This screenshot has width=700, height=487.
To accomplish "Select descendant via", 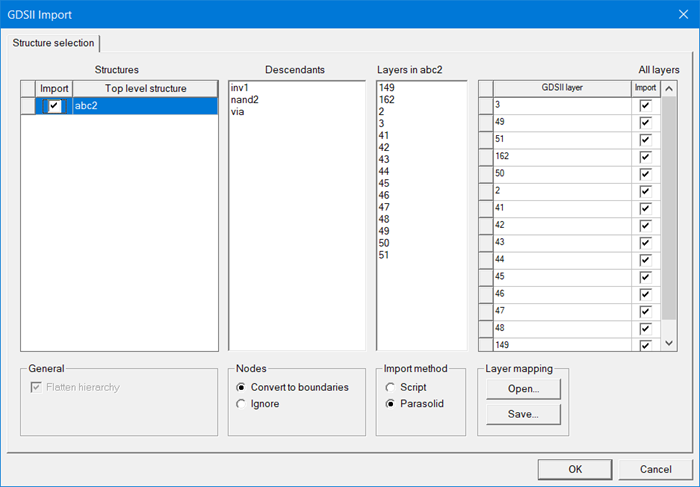I will tap(238, 112).
